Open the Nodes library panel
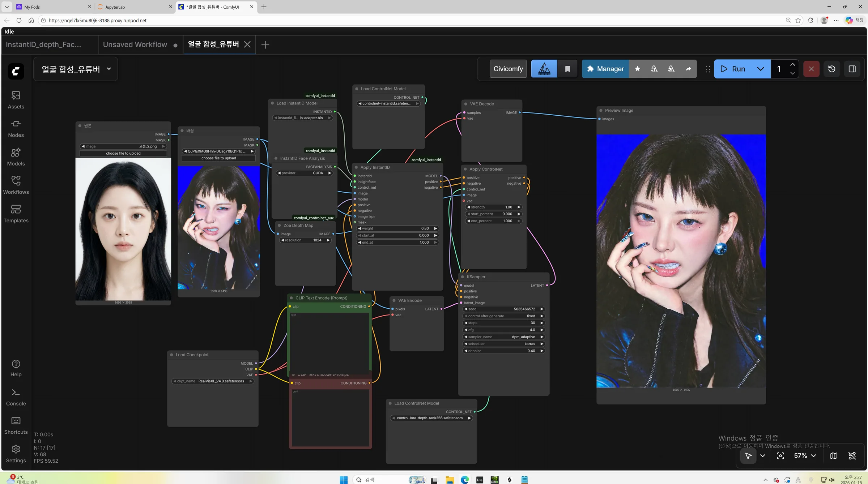The width and height of the screenshot is (868, 484). pyautogui.click(x=16, y=128)
